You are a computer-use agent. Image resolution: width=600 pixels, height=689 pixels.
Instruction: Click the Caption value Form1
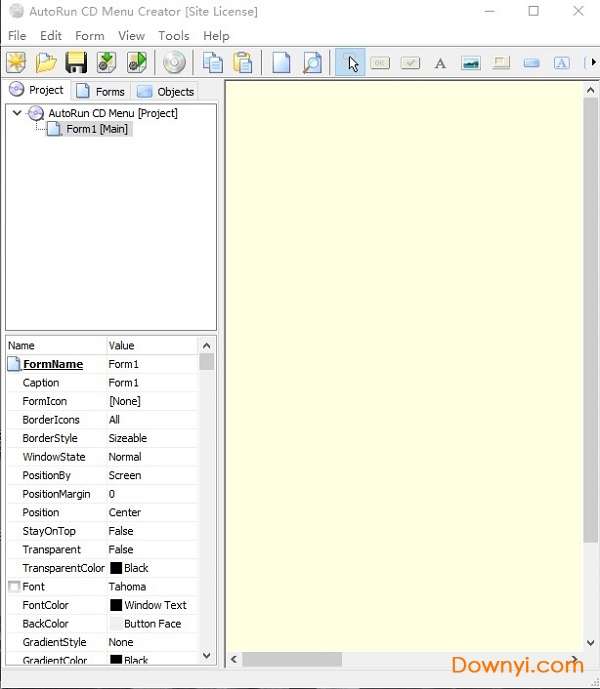click(x=124, y=383)
